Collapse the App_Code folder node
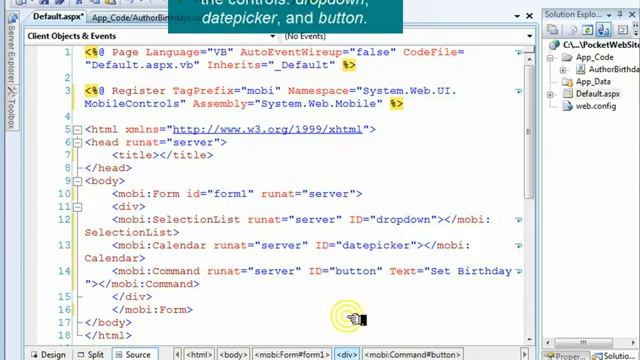The image size is (640, 360). pyautogui.click(x=550, y=58)
